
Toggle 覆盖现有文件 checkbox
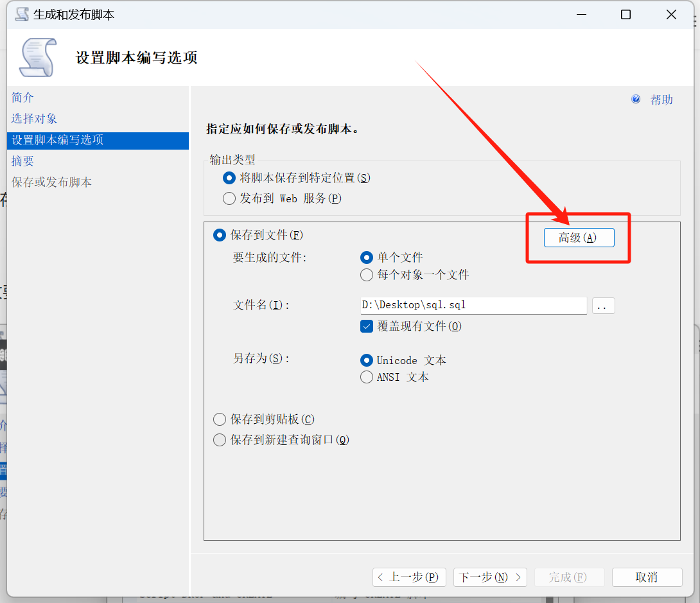(367, 326)
